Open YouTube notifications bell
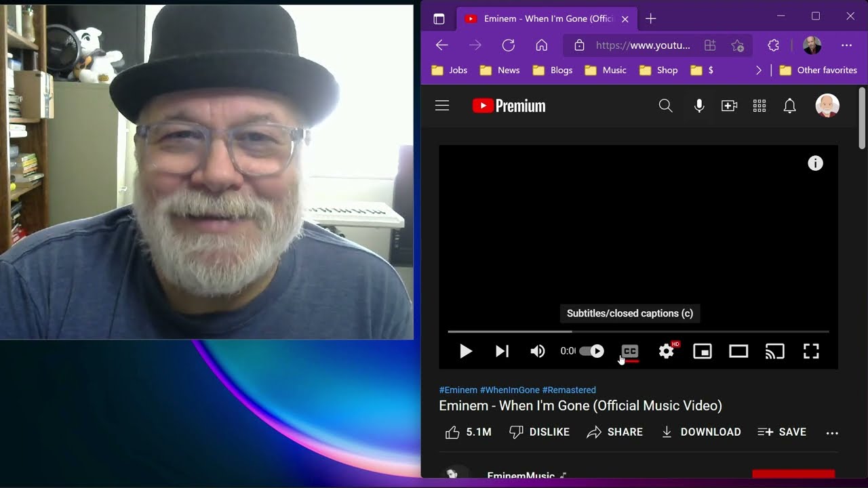Image resolution: width=868 pixels, height=488 pixels. (789, 106)
